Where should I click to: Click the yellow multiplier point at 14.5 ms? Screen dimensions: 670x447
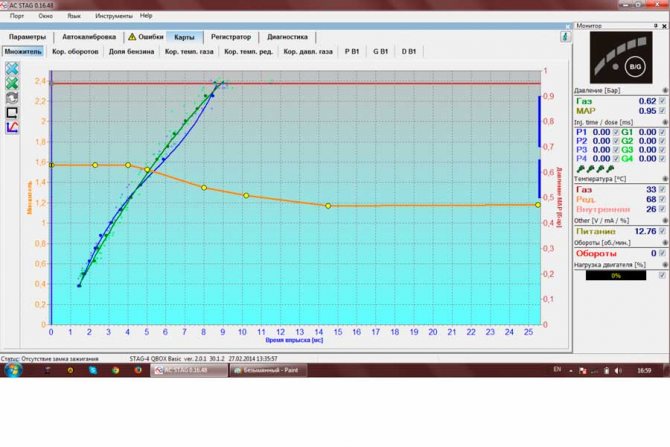pyautogui.click(x=327, y=206)
